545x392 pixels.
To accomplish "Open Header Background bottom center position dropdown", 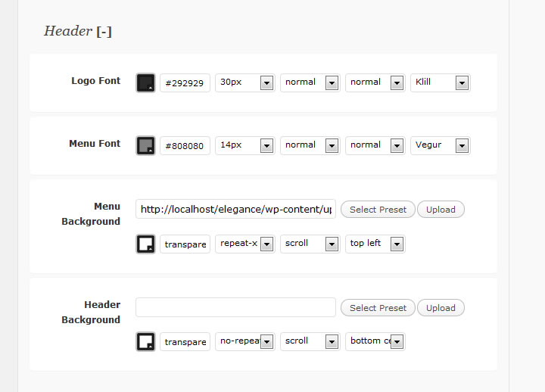I will click(375, 341).
